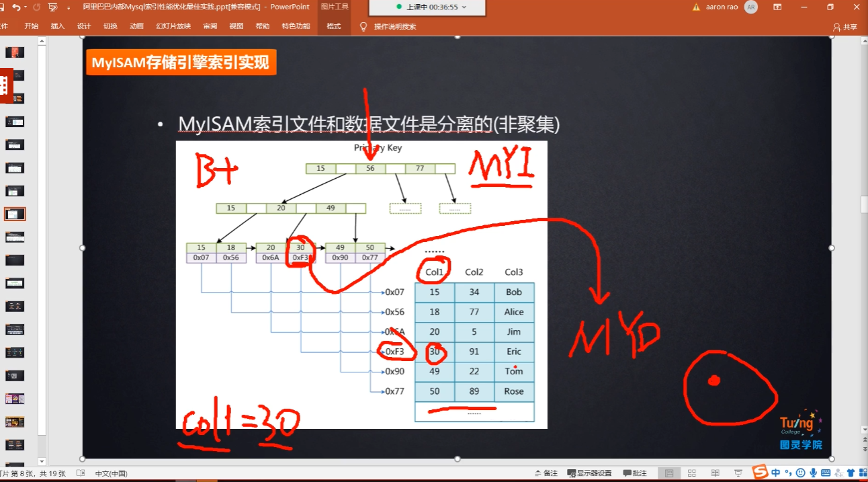Switch to Slide Sorter view
Viewport: 868px width, 482px height.
[x=692, y=473]
